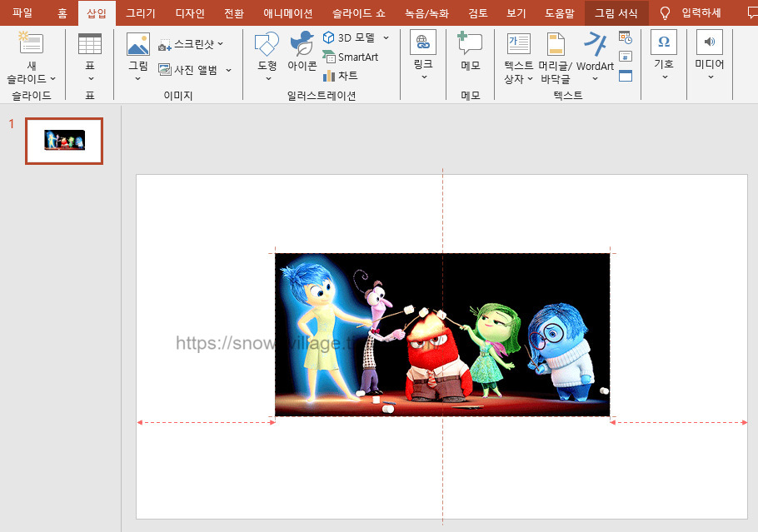Open the New Slide dropdown arrow

52,79
